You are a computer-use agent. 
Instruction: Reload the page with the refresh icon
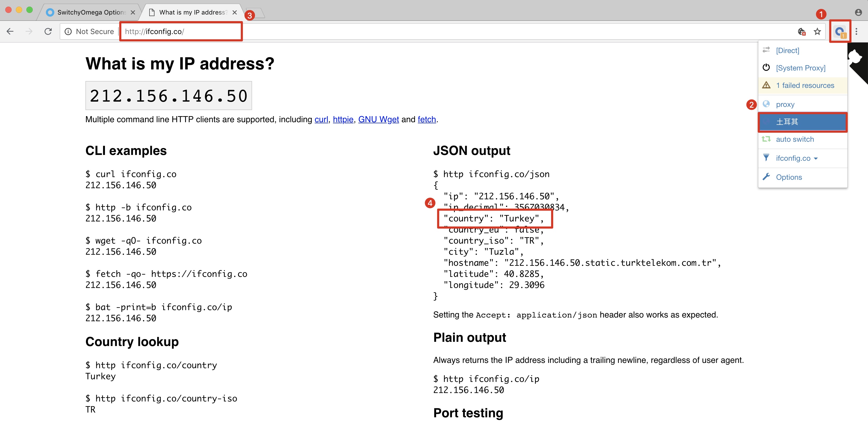(48, 31)
